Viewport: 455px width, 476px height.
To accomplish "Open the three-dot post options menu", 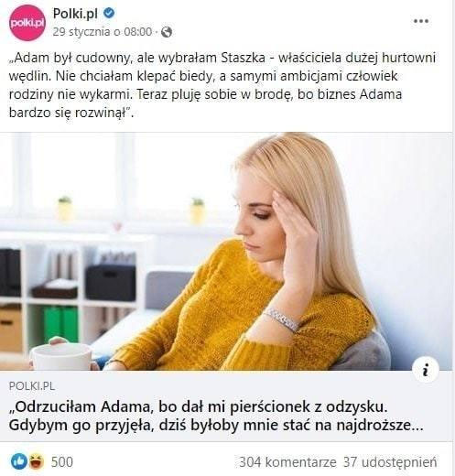I will click(421, 21).
